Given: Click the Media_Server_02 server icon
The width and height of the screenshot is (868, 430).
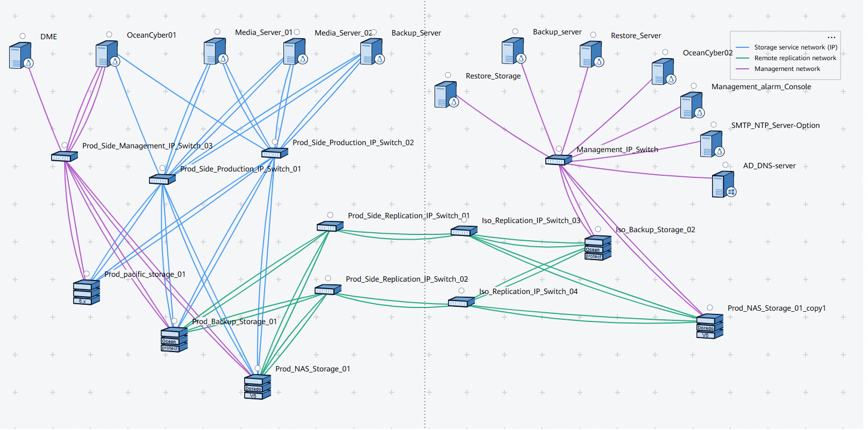Looking at the screenshot, I should 296,52.
